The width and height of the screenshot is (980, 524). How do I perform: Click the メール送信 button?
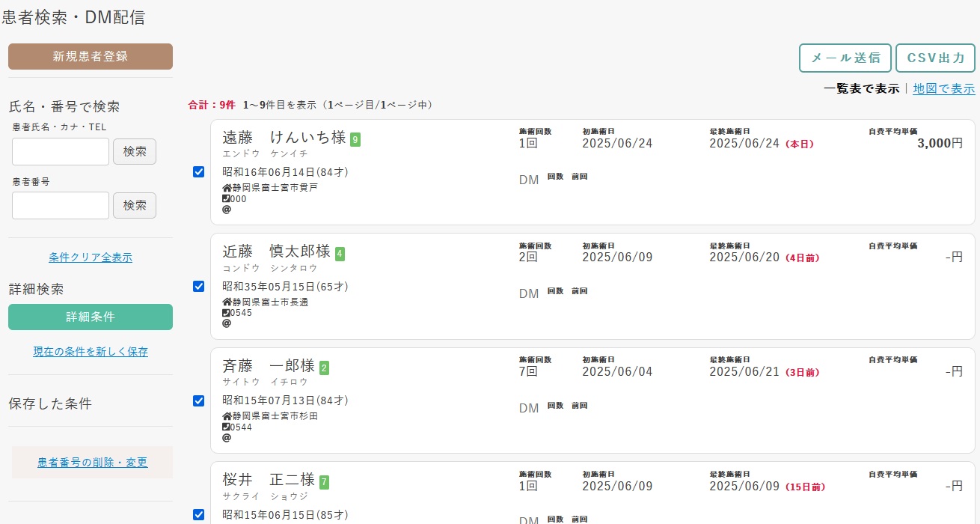pyautogui.click(x=845, y=58)
